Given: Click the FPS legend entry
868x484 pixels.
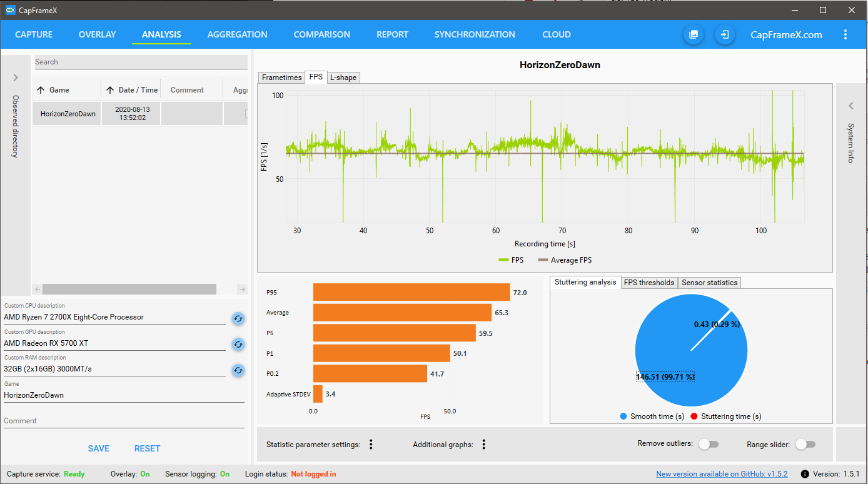Looking at the screenshot, I should (x=511, y=260).
